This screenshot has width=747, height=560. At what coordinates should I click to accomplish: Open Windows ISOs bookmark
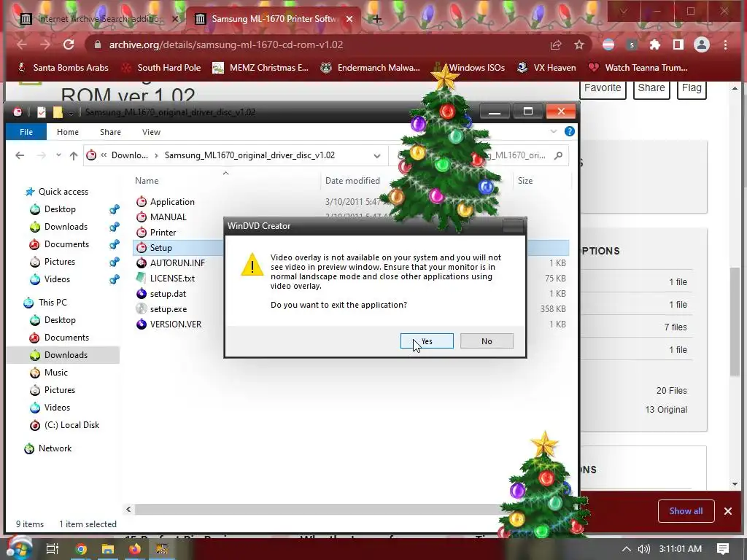pyautogui.click(x=470, y=68)
